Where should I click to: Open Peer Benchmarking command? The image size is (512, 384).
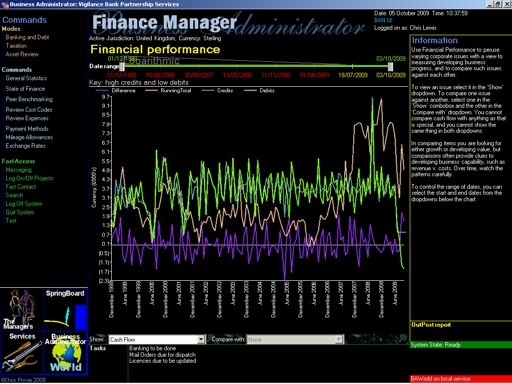29,99
